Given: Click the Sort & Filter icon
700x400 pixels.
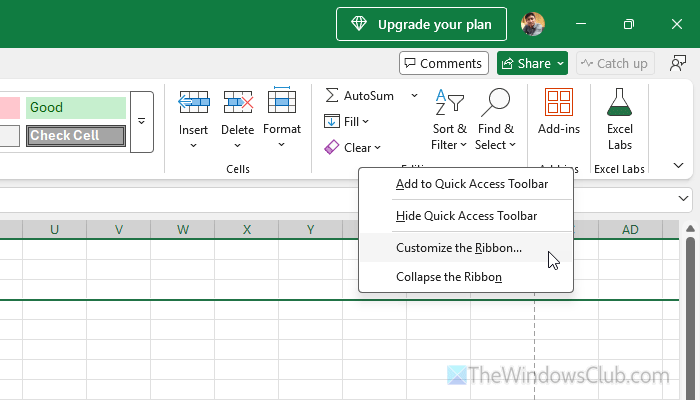Looking at the screenshot, I should point(450,102).
